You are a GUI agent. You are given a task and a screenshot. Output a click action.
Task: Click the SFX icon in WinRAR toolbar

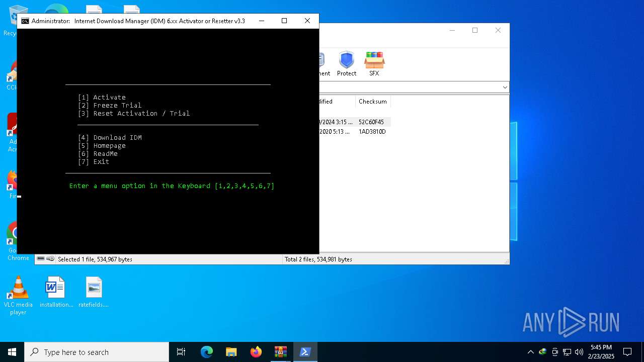374,60
